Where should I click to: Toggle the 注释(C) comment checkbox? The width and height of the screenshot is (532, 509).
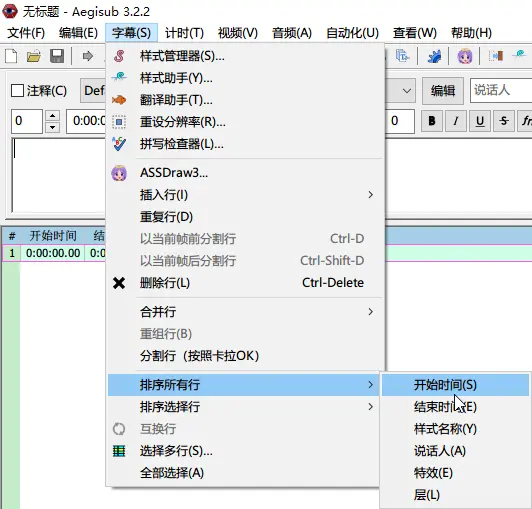(x=17, y=91)
